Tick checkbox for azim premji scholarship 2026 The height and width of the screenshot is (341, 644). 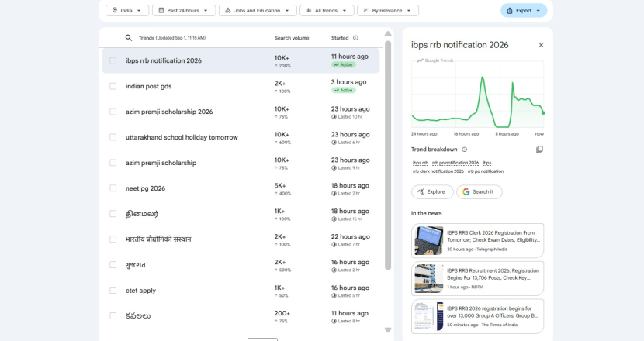click(113, 112)
